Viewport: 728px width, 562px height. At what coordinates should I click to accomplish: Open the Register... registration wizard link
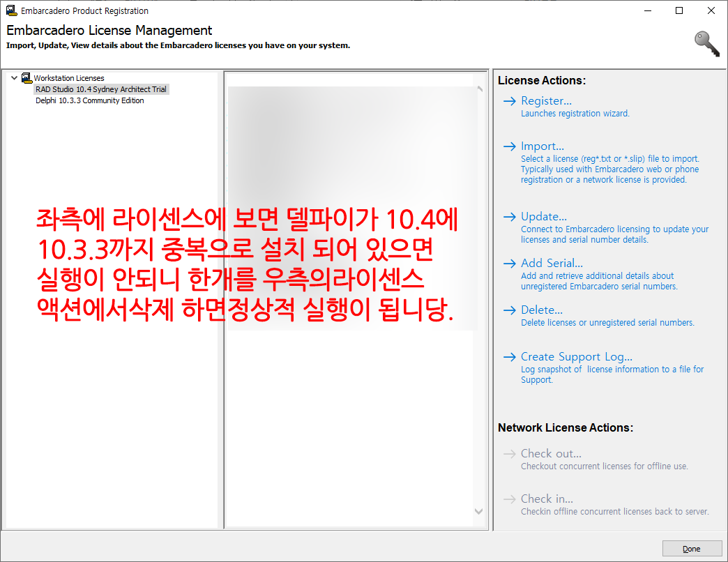coord(546,100)
